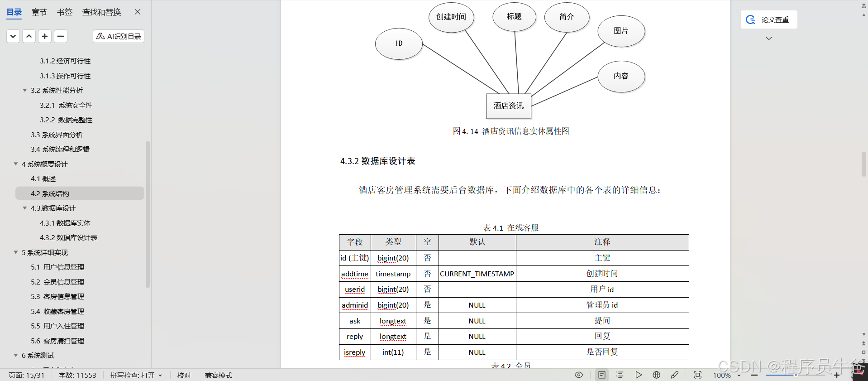Expand all headings with the down-chevron button
This screenshot has width=868, height=381.
13,36
